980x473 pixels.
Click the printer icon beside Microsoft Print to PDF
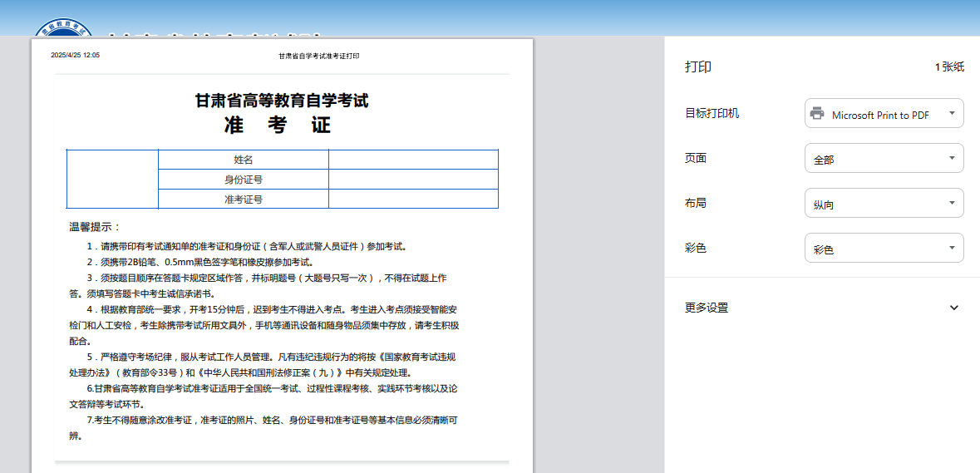point(817,114)
